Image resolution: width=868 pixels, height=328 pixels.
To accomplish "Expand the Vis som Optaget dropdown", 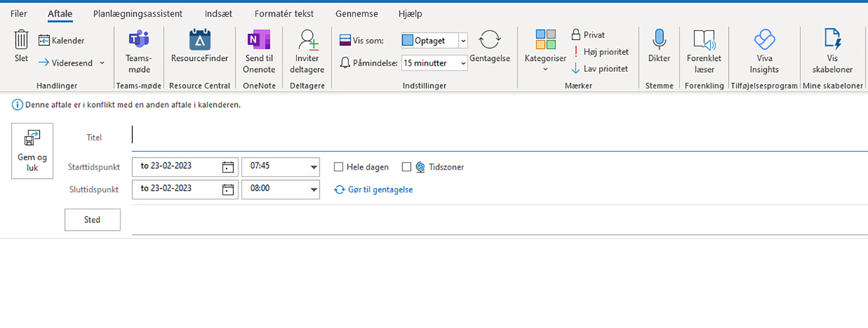I will pos(463,41).
